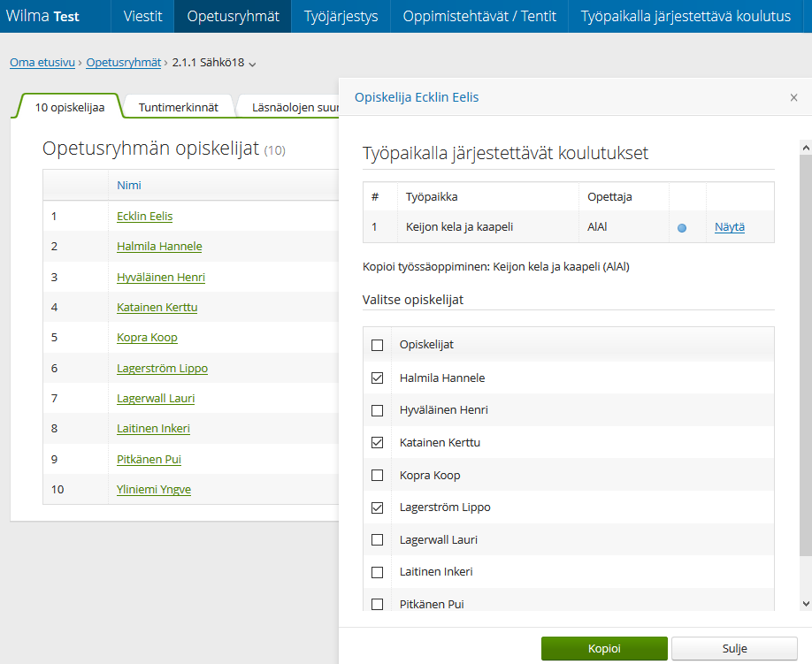Open Työpaikalla järjestettävä koulutus menu

[686, 16]
